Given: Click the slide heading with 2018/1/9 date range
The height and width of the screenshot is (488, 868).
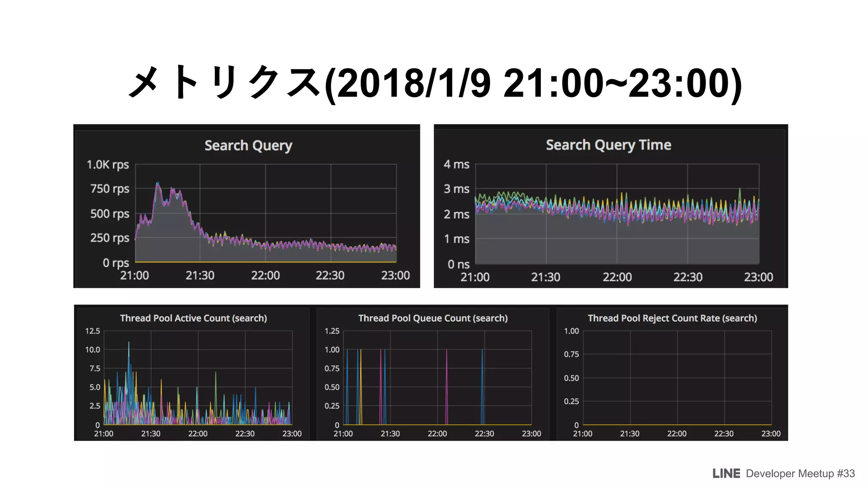Looking at the screenshot, I should 435,83.
